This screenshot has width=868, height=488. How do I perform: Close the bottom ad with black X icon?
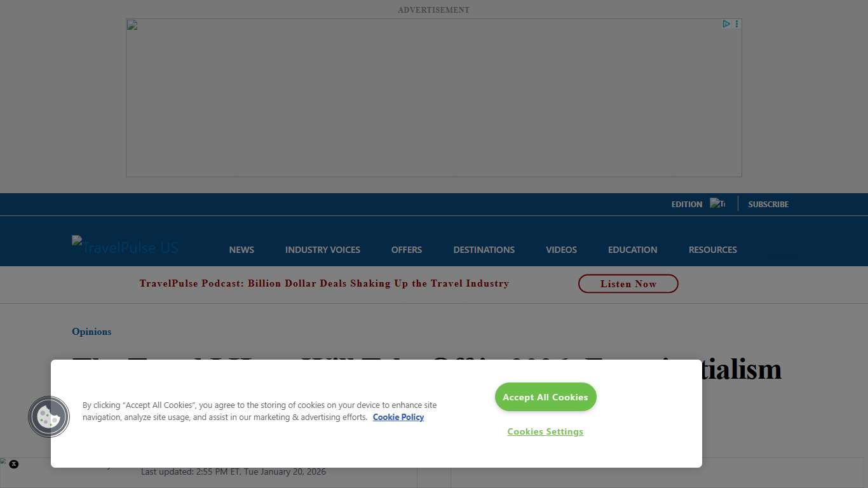14,464
